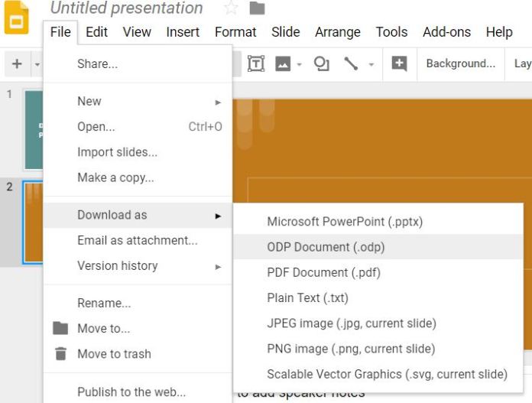Open the image options dropdown arrow
This screenshot has width=532, height=403.
[300, 63]
